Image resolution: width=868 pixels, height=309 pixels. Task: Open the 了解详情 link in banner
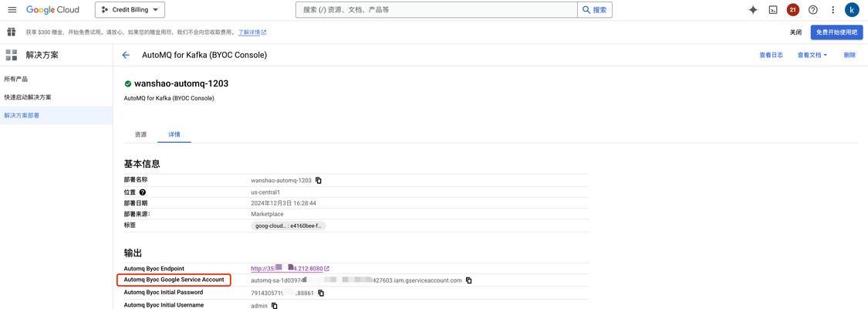[x=252, y=32]
